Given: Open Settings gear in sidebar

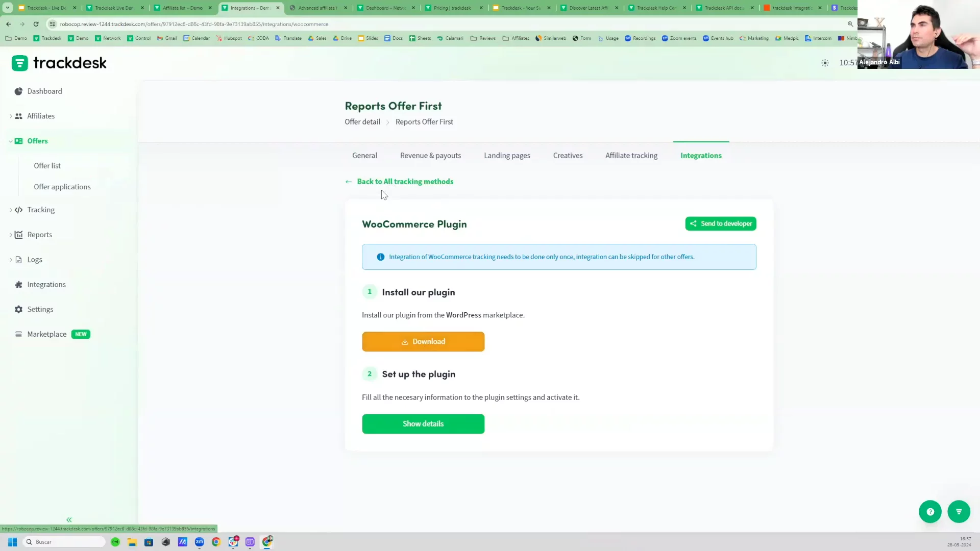Looking at the screenshot, I should click(x=19, y=310).
